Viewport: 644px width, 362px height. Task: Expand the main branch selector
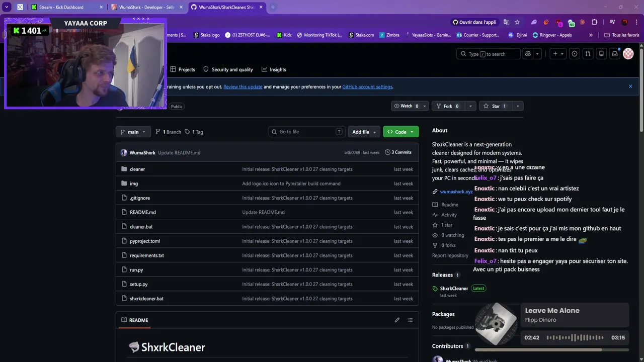133,132
